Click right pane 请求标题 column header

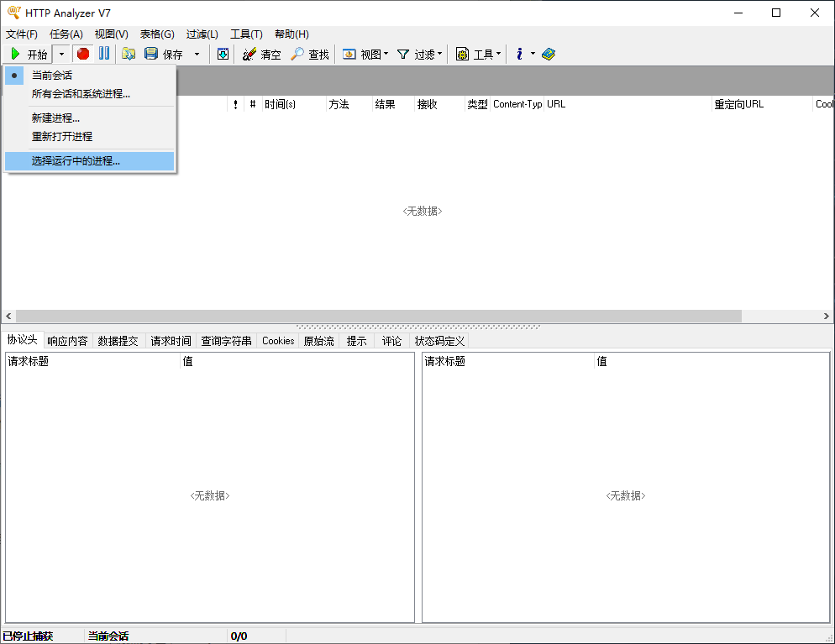point(508,361)
